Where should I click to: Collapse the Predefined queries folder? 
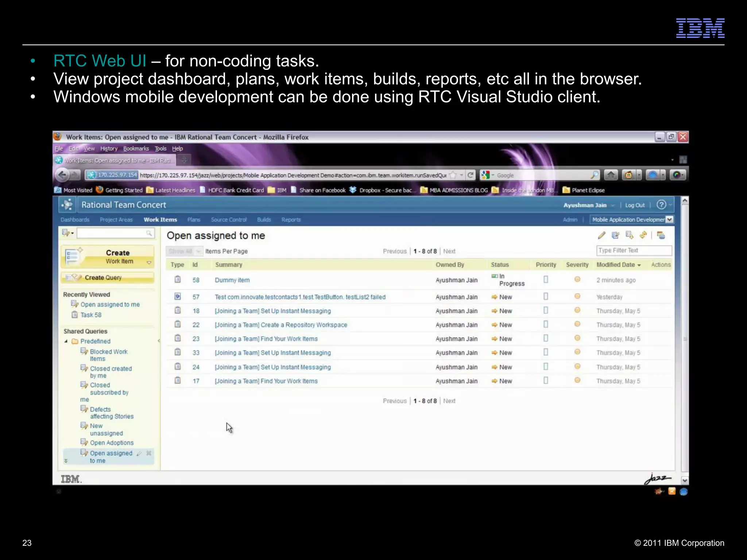point(66,341)
